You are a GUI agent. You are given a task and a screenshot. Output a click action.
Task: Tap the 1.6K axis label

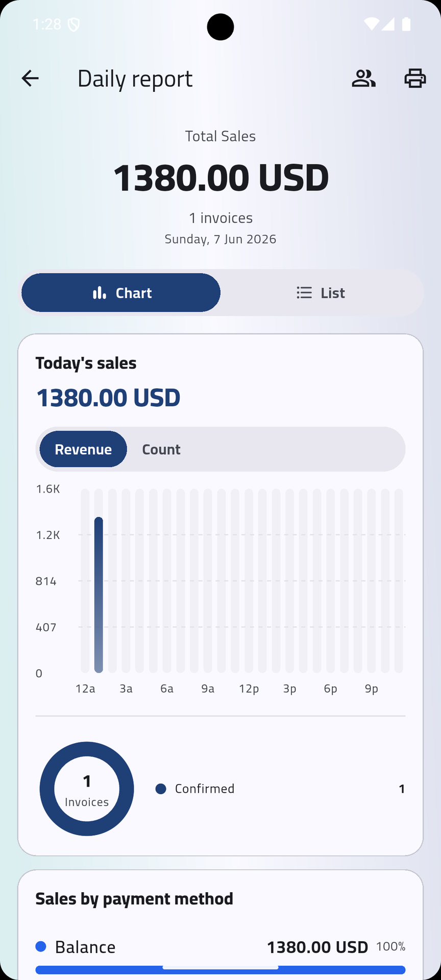pyautogui.click(x=48, y=489)
